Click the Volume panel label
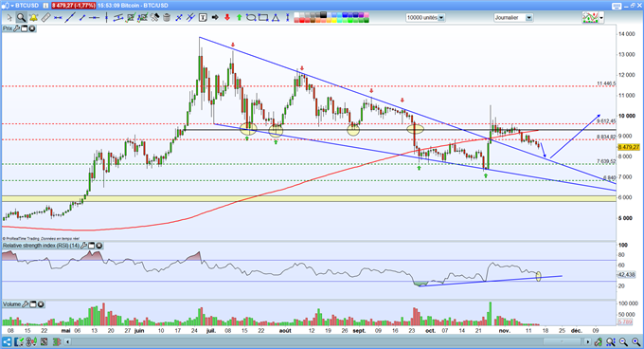The width and height of the screenshot is (644, 349). pos(12,304)
